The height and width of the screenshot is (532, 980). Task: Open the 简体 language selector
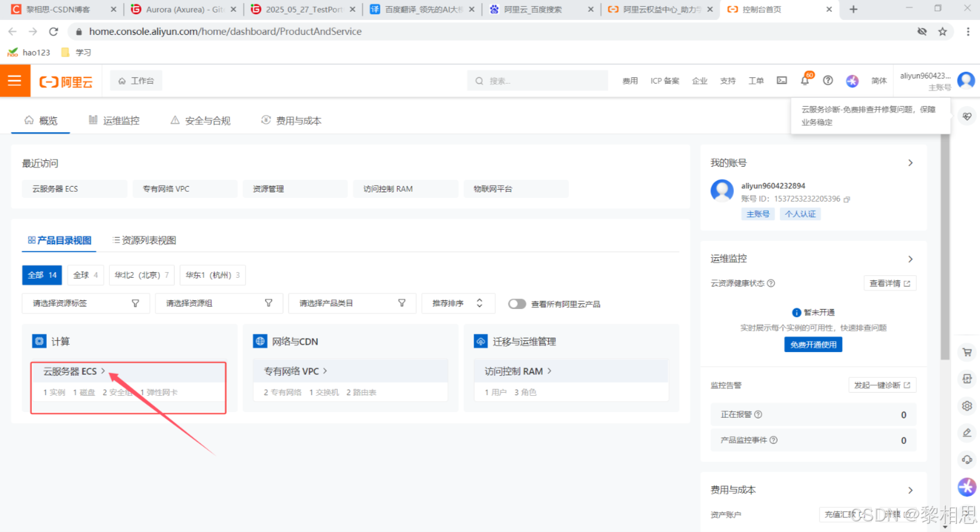(879, 81)
